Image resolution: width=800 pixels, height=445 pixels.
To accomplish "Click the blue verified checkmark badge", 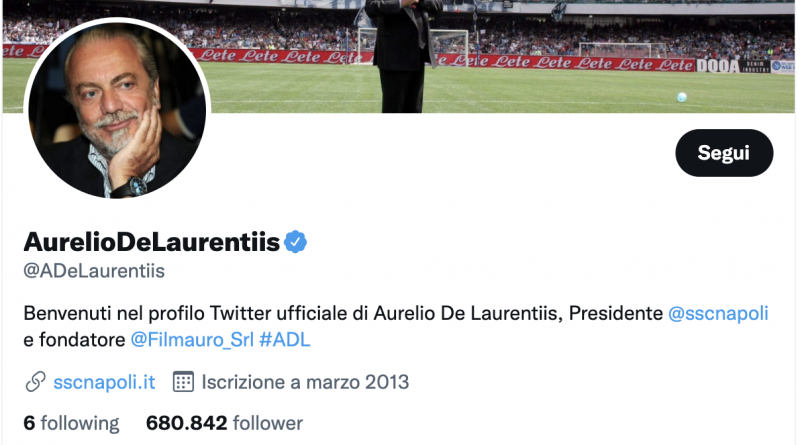I will click(295, 242).
